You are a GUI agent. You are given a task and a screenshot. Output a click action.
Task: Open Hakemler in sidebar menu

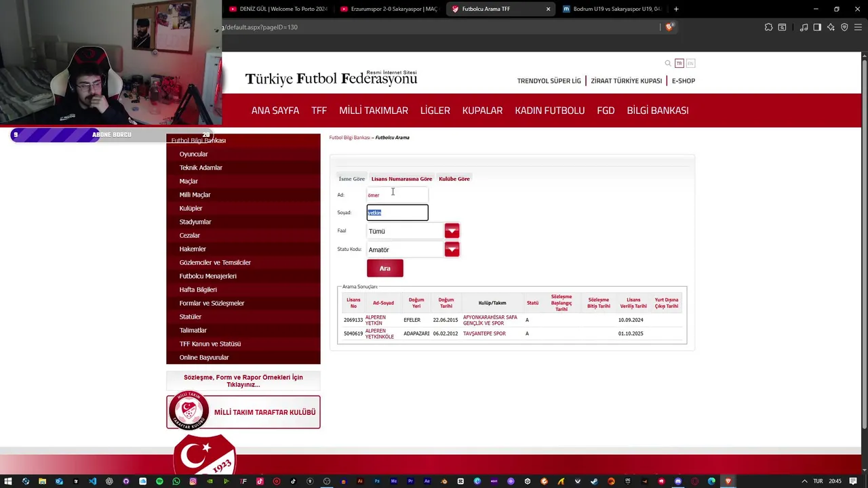click(x=193, y=249)
